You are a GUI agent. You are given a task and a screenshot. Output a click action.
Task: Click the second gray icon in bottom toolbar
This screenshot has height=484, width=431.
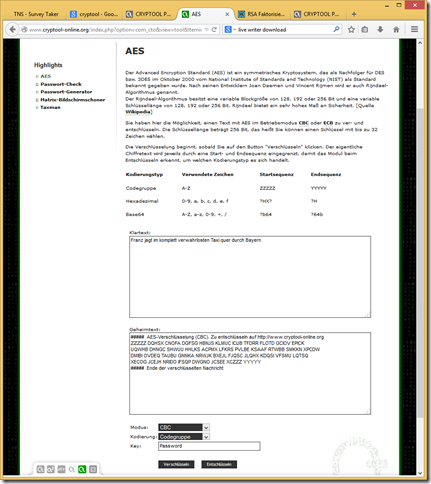click(x=51, y=469)
